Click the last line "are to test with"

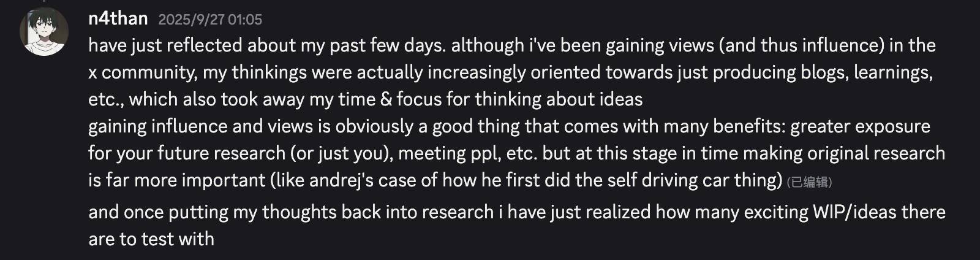tap(151, 239)
